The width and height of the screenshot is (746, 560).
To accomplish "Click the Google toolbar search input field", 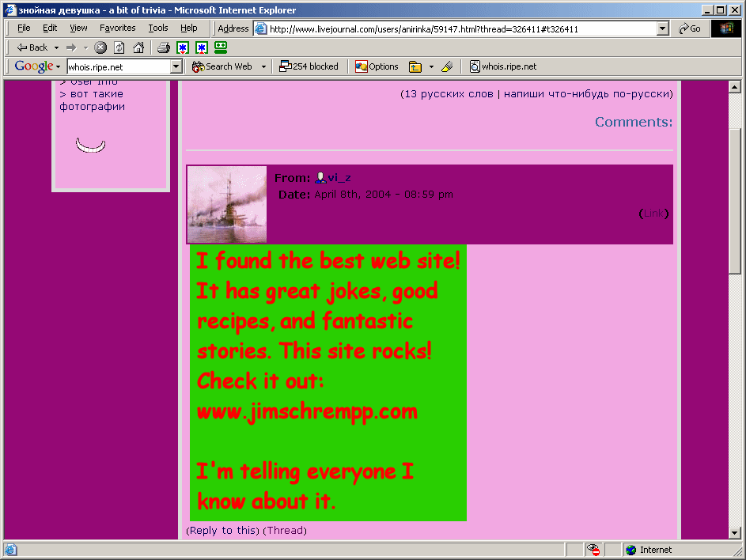I will coord(119,66).
